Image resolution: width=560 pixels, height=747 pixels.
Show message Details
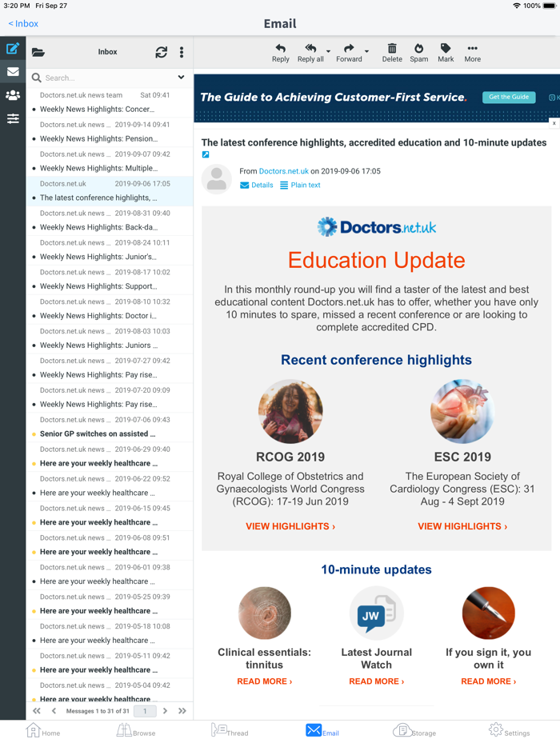257,185
